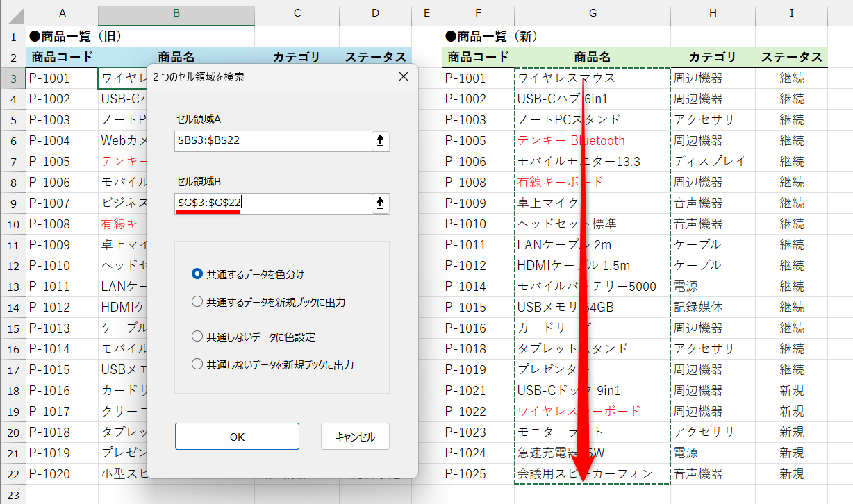Click the range collapse icon for セル領域A
Screen dimensions: 853x504
pyautogui.click(x=380, y=141)
